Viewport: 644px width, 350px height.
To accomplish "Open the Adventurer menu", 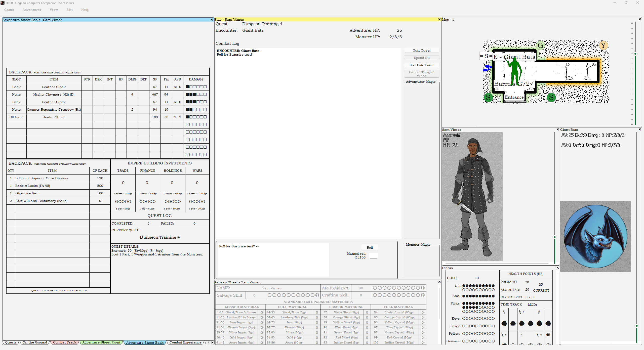I will tap(32, 10).
